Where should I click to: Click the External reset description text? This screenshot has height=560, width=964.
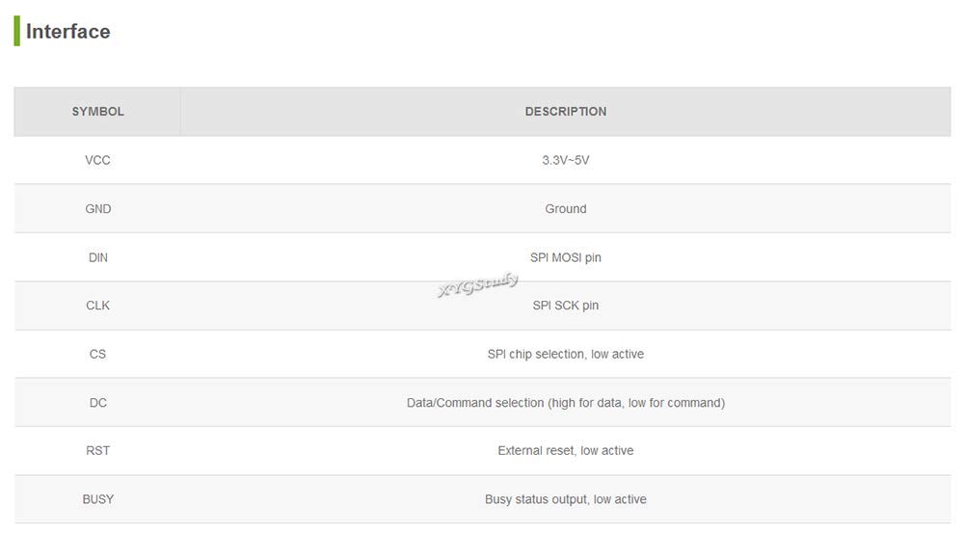tap(565, 451)
